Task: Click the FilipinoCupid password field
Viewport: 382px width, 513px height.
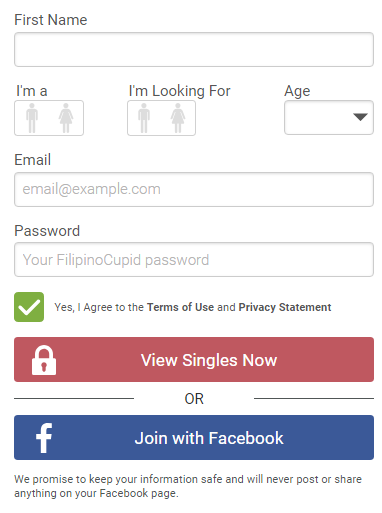Action: click(194, 259)
